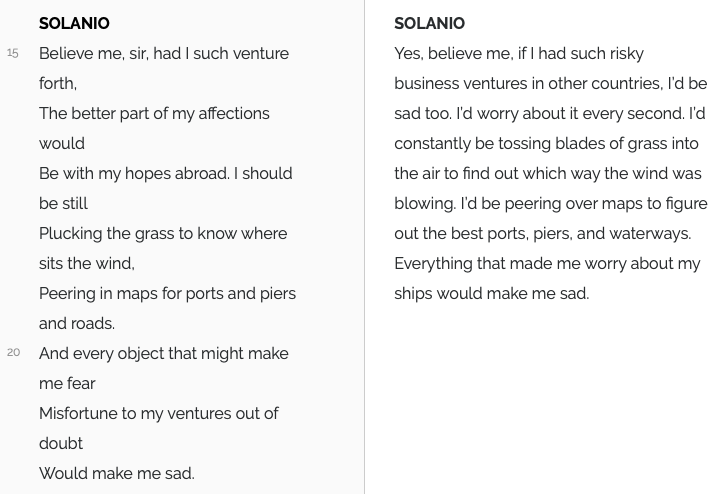
Task: Select the line 'Believe me, sir, had I such venture'
Action: click(x=164, y=54)
